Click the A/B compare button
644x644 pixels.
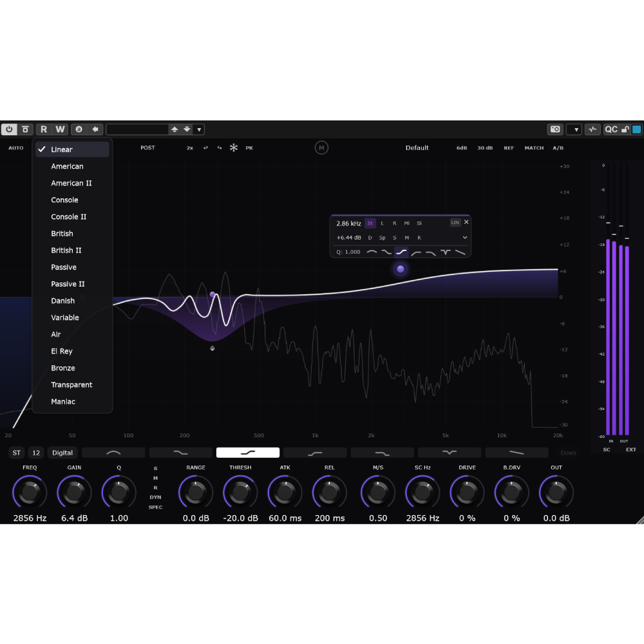(x=558, y=148)
